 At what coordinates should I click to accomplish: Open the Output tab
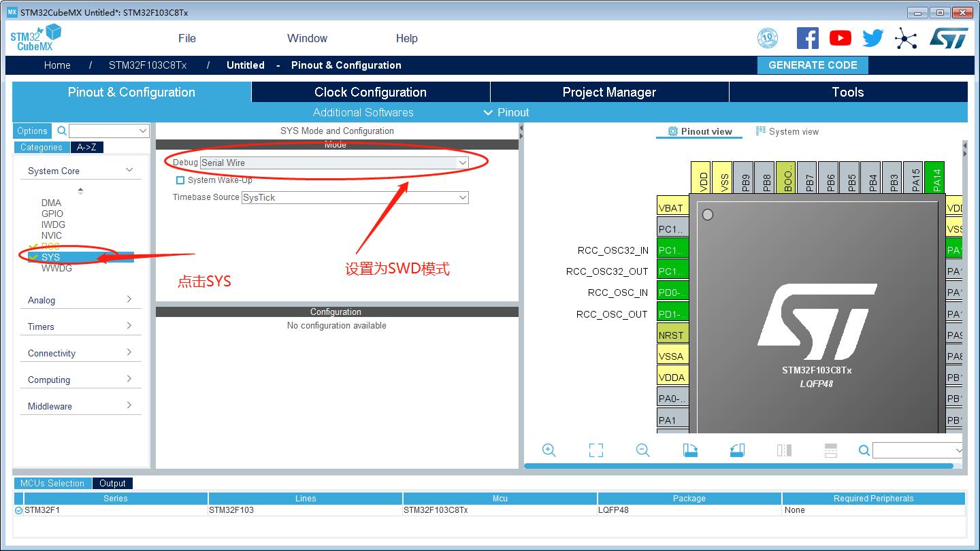pyautogui.click(x=112, y=483)
